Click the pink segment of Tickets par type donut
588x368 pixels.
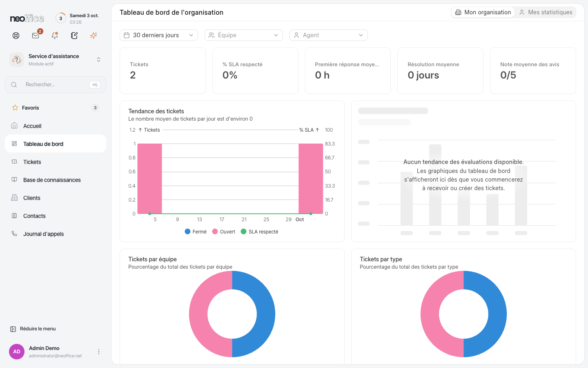pos(430,314)
